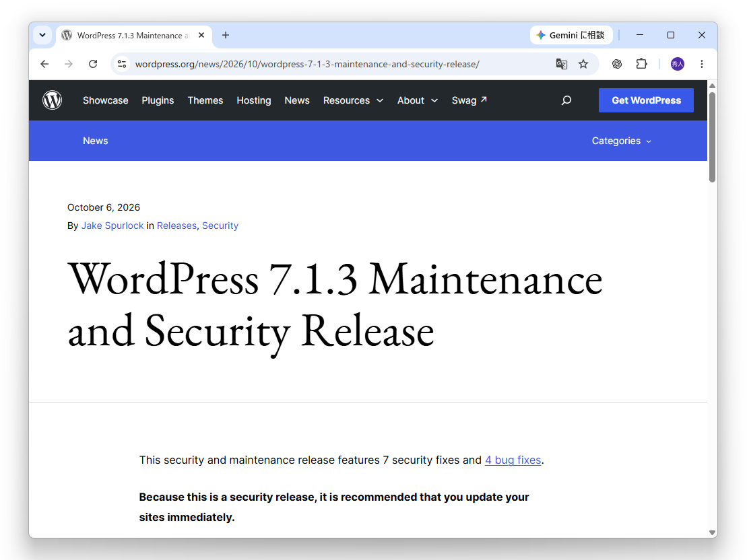Open author Jake Spurlock link
This screenshot has height=560, width=747.
[x=112, y=225]
